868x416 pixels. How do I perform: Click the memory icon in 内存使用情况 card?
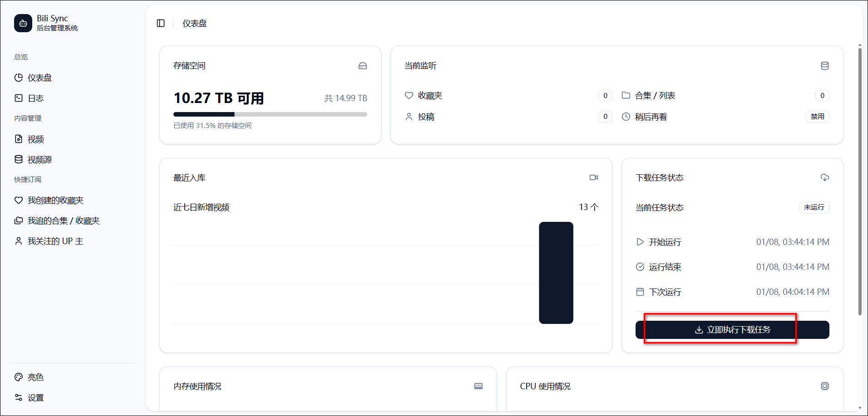click(x=478, y=386)
